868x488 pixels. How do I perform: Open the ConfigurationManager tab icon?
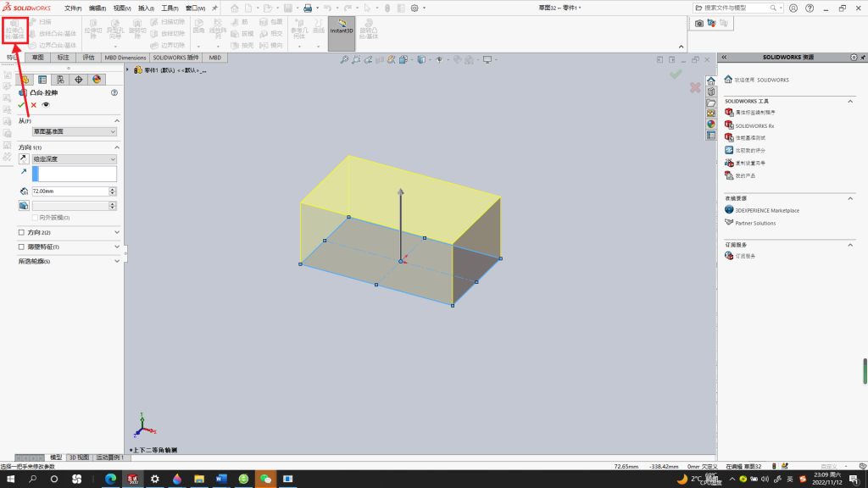pos(60,80)
